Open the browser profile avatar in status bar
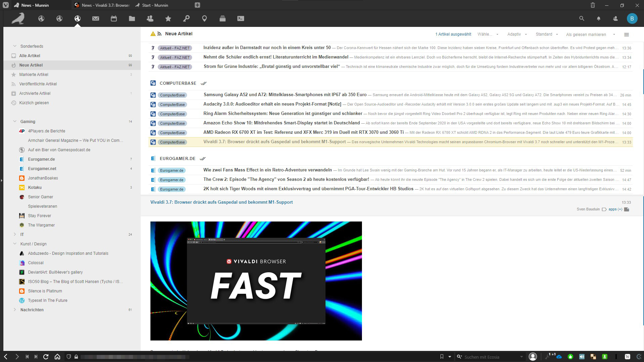644x362 pixels. (x=533, y=357)
